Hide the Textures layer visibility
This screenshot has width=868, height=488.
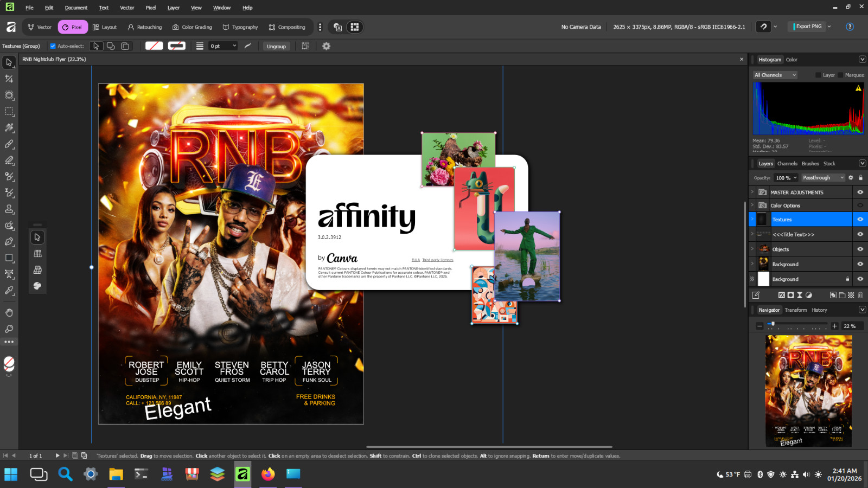[x=860, y=219]
